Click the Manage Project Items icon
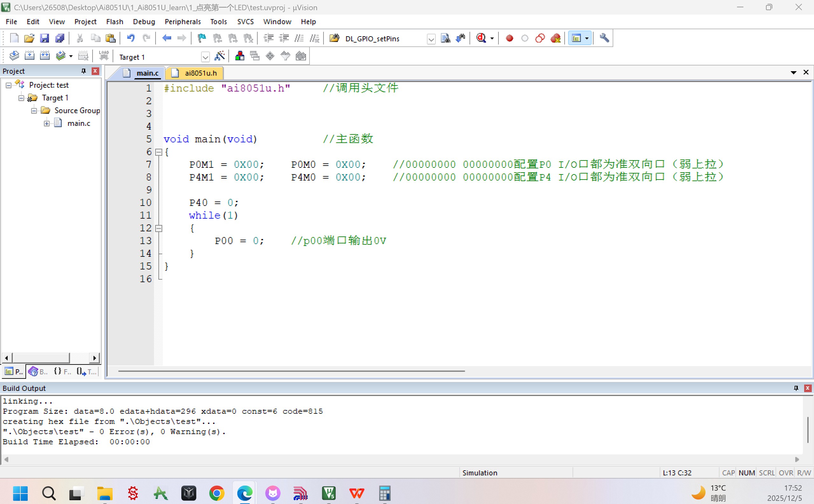Screen dimensions: 814x504 (x=240, y=56)
